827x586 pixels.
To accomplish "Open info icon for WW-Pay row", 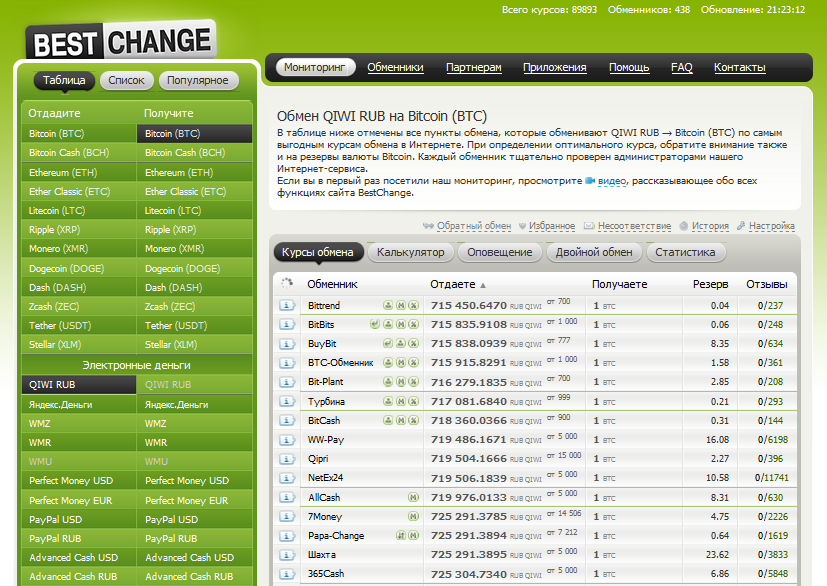I will click(287, 440).
